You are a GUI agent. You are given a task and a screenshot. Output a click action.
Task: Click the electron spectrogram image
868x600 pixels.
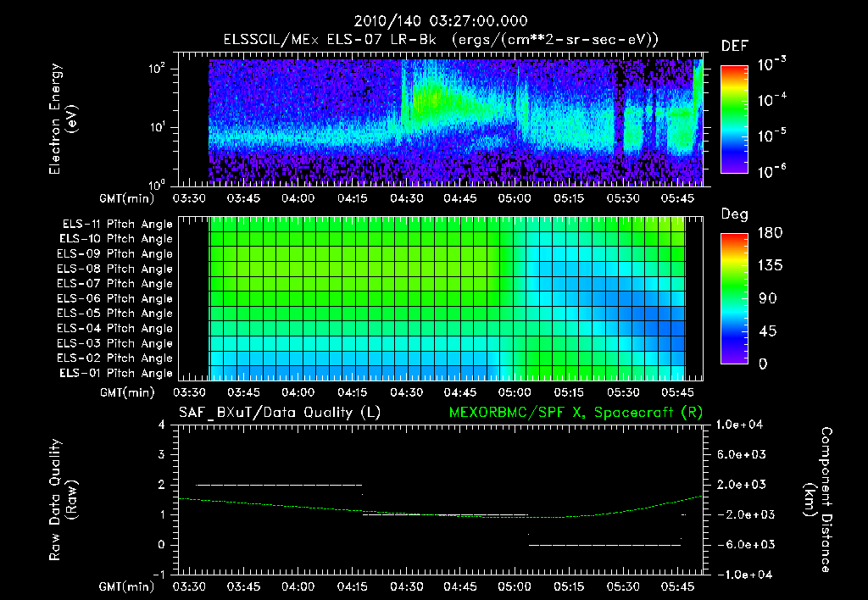455,122
